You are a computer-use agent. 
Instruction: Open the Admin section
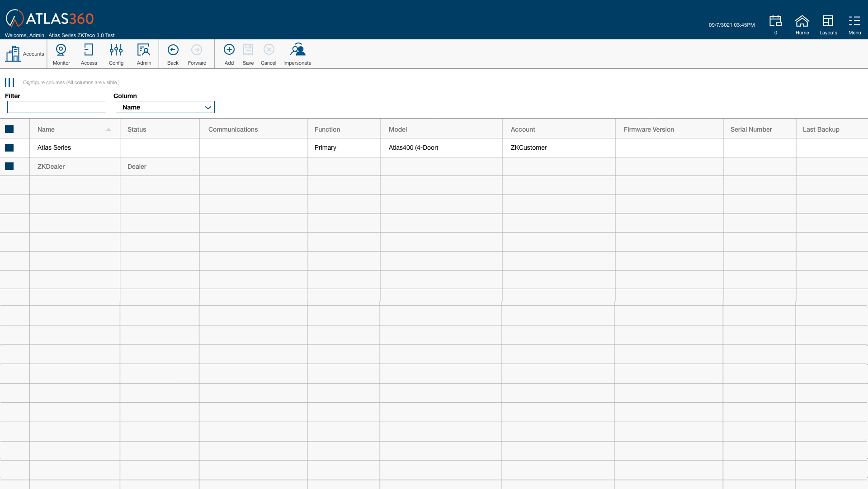pyautogui.click(x=144, y=53)
